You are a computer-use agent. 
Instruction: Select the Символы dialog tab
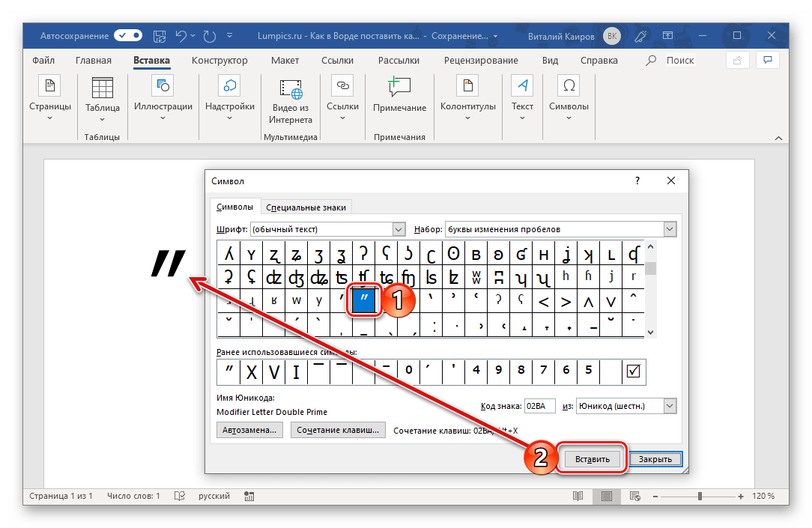(234, 207)
